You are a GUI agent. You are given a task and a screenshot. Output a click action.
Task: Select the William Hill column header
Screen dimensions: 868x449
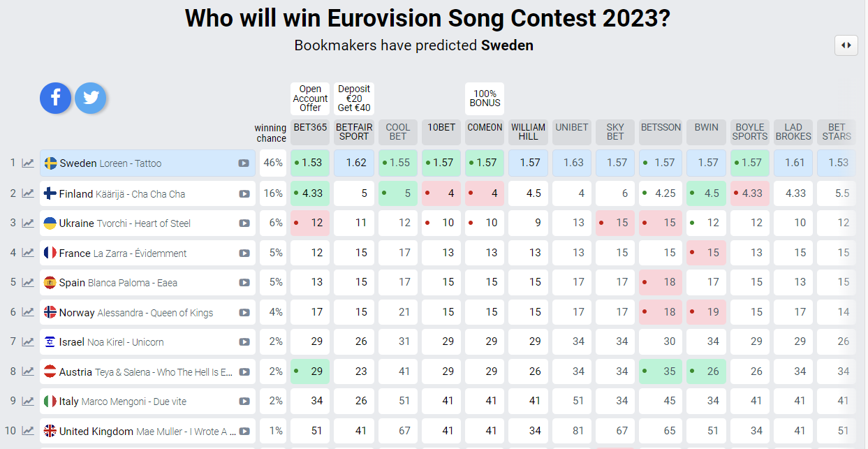(528, 132)
